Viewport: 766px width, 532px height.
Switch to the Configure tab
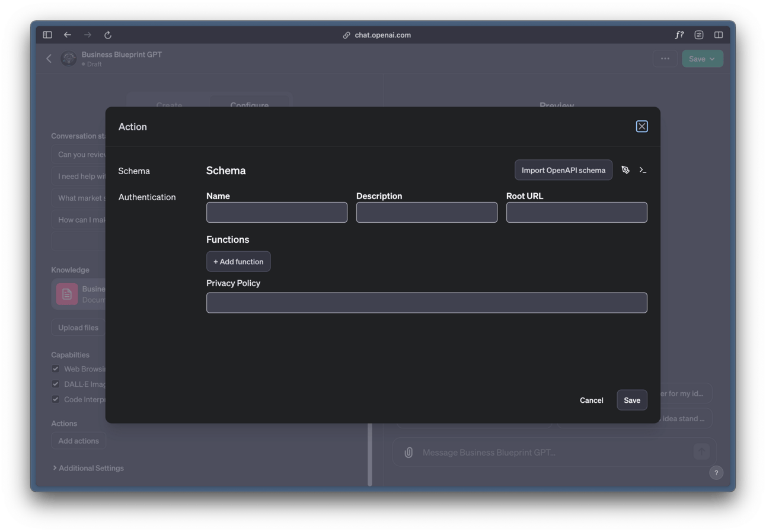coord(250,105)
